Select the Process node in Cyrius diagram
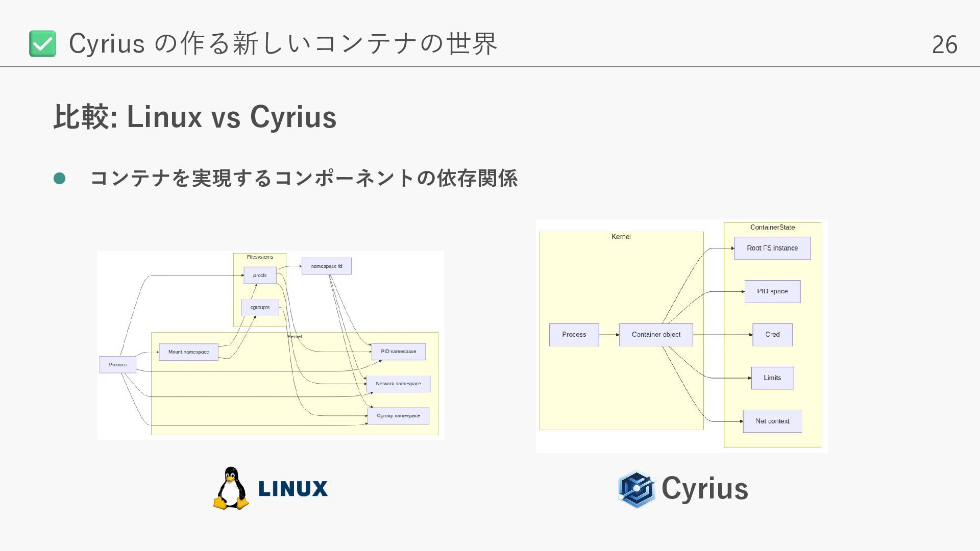 coord(574,335)
